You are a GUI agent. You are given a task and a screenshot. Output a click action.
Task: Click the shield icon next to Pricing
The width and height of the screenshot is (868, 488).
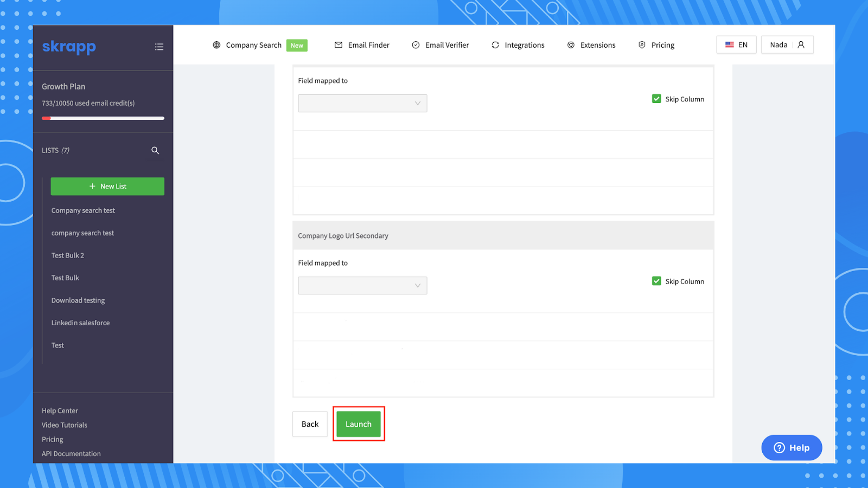click(x=642, y=45)
